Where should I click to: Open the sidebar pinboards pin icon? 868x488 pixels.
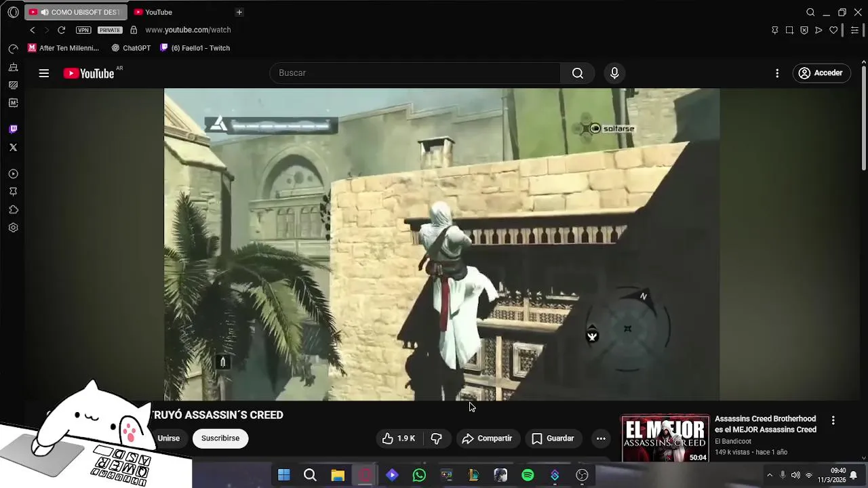point(13,192)
